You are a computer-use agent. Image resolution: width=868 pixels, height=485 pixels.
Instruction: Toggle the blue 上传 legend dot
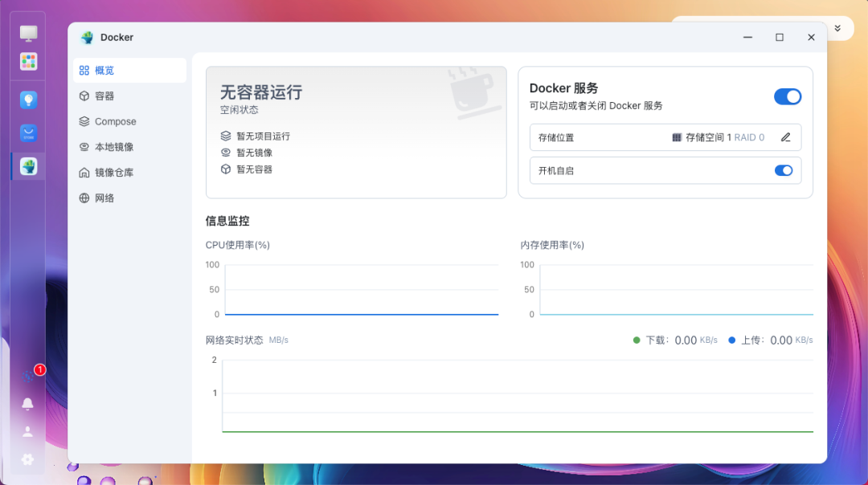click(x=730, y=340)
